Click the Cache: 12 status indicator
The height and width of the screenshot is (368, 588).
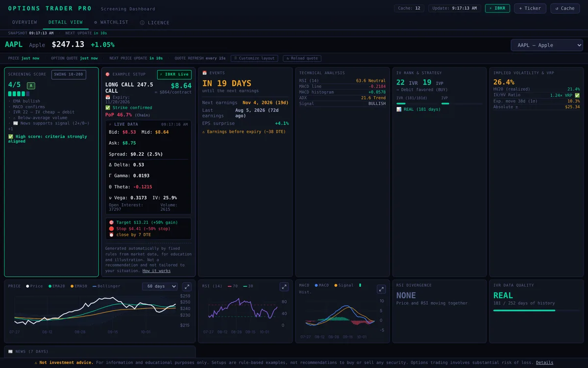409,8
